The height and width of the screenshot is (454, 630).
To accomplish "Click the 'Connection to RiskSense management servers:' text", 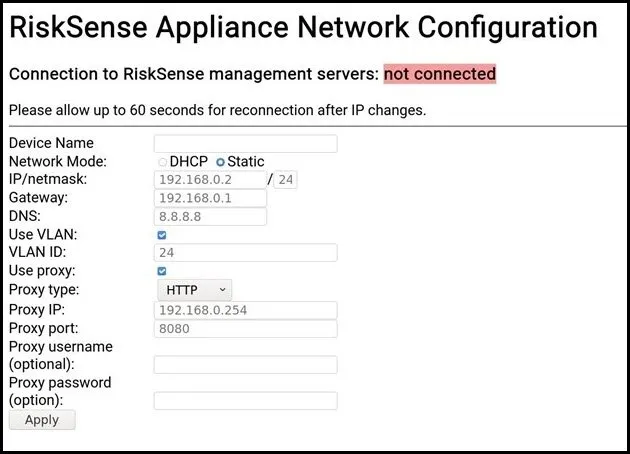I will (x=194, y=74).
